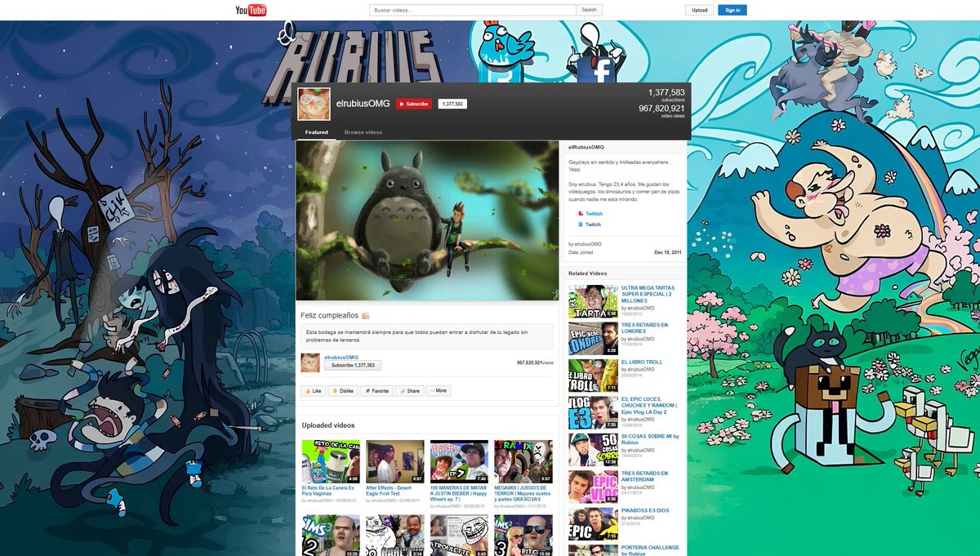Viewport: 980px width, 556px height.
Task: Switch to the Browse videos tab
Action: pyautogui.click(x=363, y=132)
